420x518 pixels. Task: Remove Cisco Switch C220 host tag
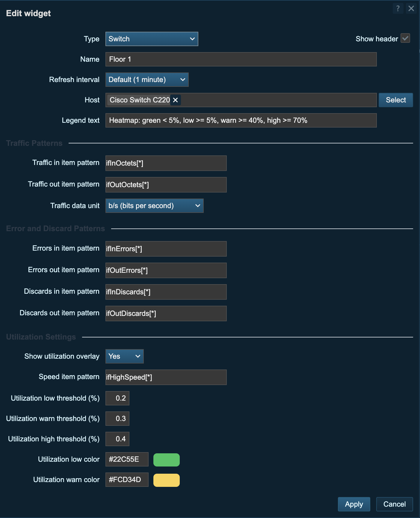point(176,100)
